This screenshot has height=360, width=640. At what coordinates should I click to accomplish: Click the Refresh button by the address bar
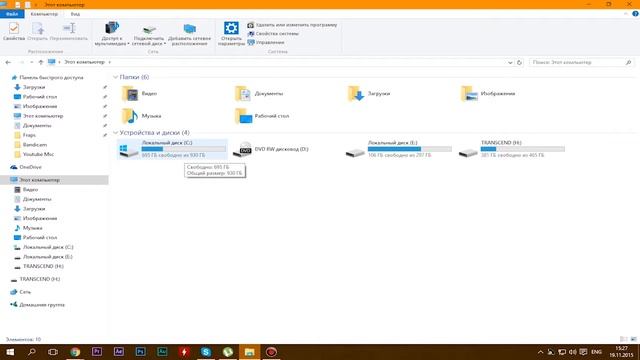519,62
